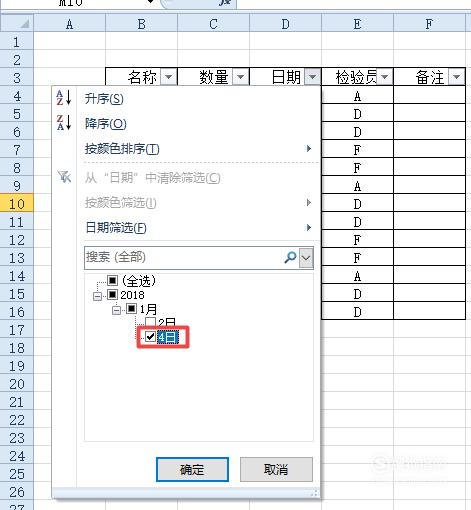This screenshot has width=471, height=510.
Task: Click the 日期 column filter dropdown arrow
Action: tap(312, 77)
